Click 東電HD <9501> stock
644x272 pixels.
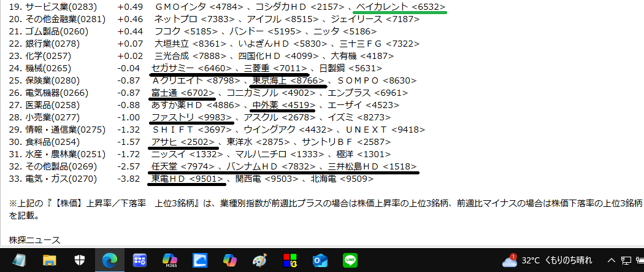[187, 179]
